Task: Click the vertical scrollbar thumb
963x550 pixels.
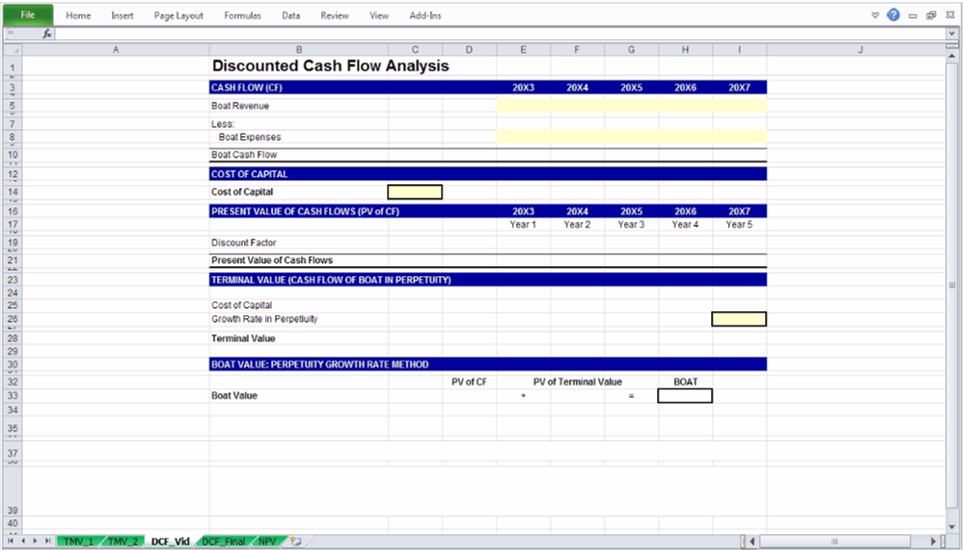Action: click(952, 285)
